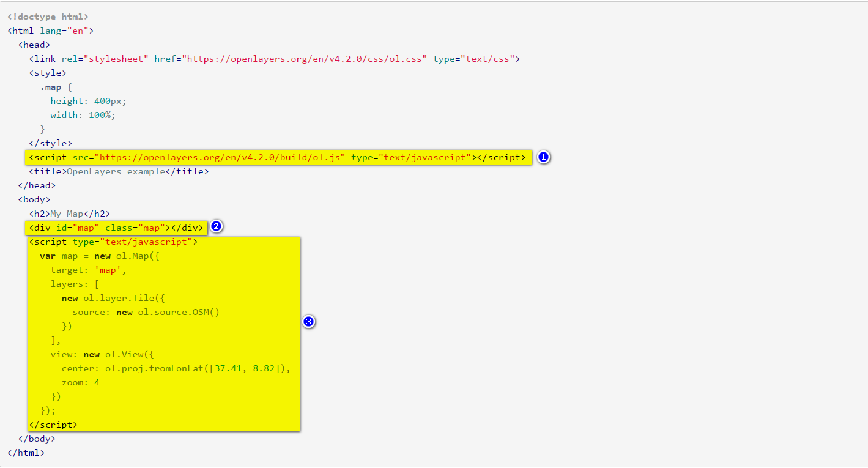Click the .map { selector line
The height and width of the screenshot is (468, 868).
click(56, 87)
